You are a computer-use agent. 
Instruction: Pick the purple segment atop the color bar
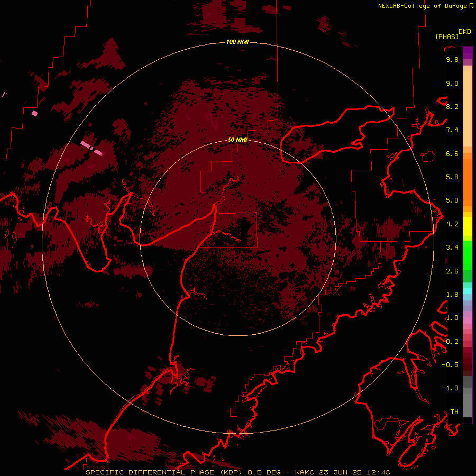click(467, 53)
